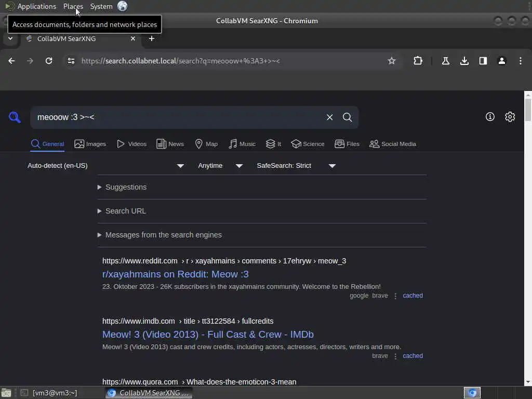Open the tab search chevron
Image resolution: width=532 pixels, height=399 pixels.
pyautogui.click(x=10, y=38)
